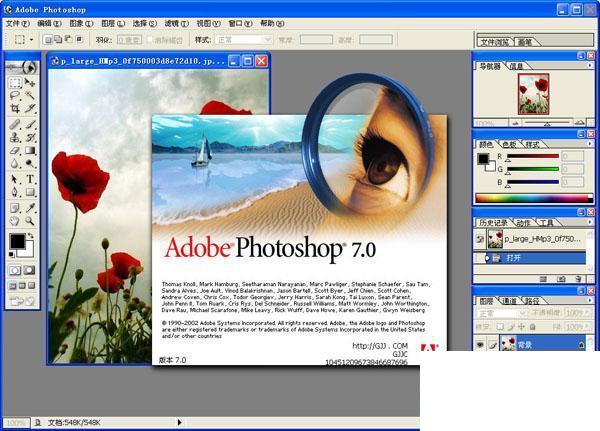Select the History Brush tool

pos(30,137)
